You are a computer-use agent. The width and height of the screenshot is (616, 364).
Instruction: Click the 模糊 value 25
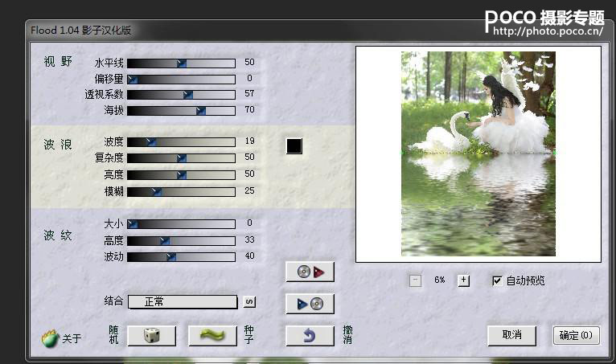point(249,190)
